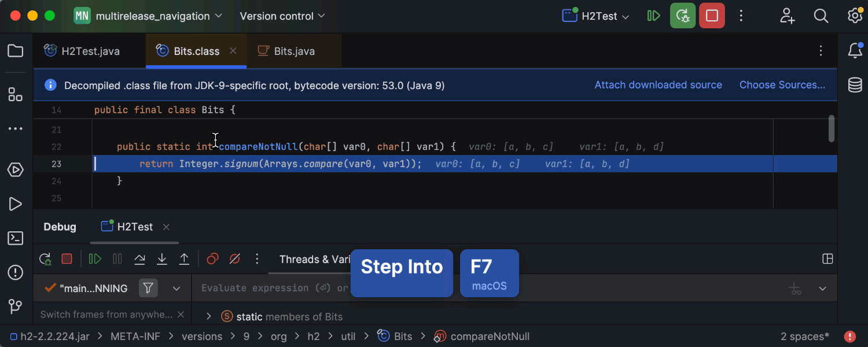
Task: Click Resume Program in the main toolbar
Action: 654,16
